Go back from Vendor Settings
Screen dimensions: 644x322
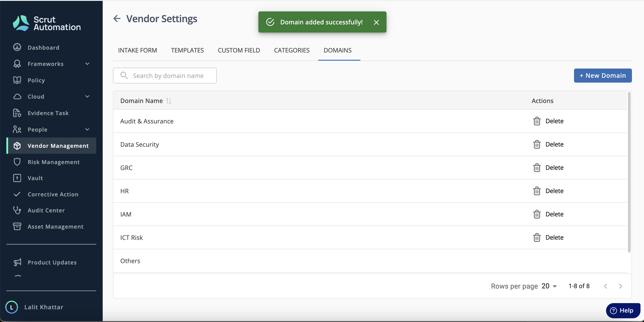[x=117, y=18]
